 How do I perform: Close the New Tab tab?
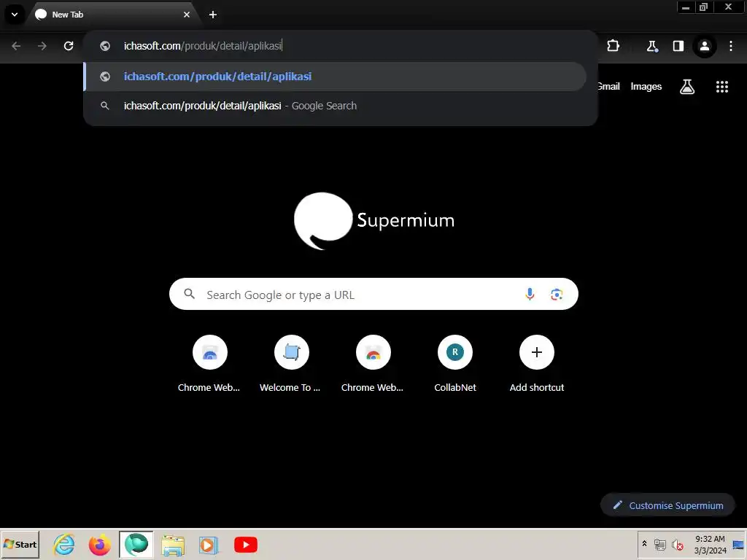point(187,15)
